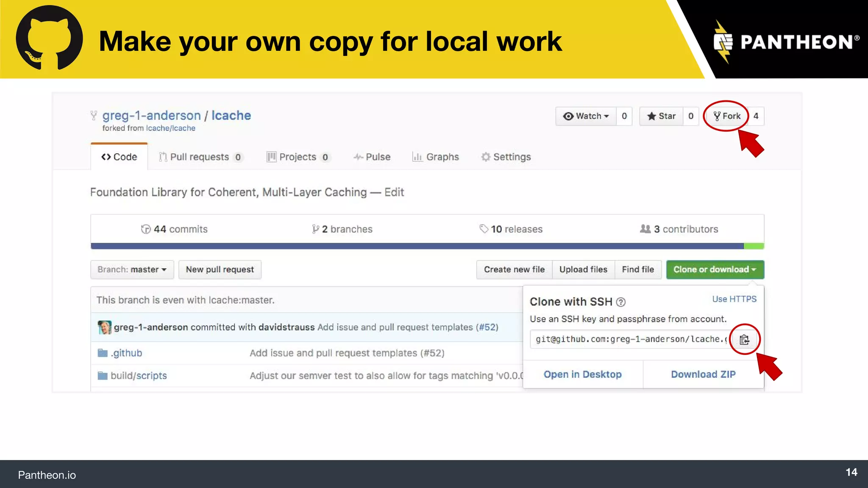Open the #52 pull request link
The width and height of the screenshot is (868, 488).
click(x=487, y=327)
